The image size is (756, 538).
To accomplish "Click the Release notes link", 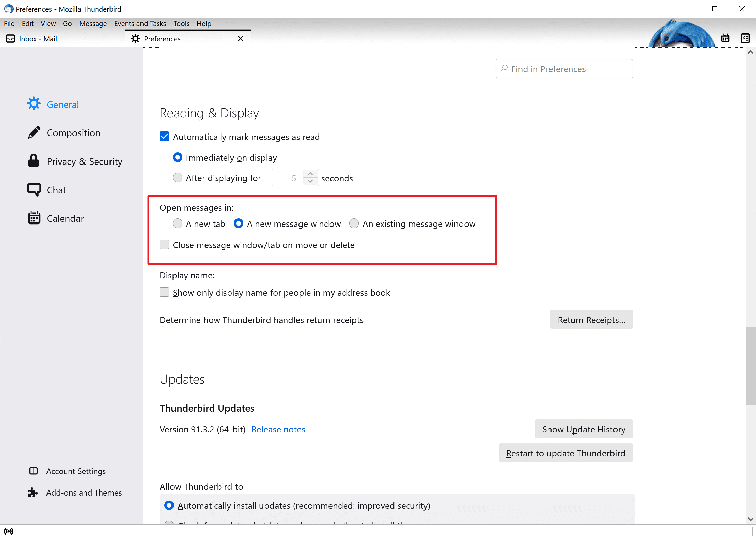I will click(278, 429).
